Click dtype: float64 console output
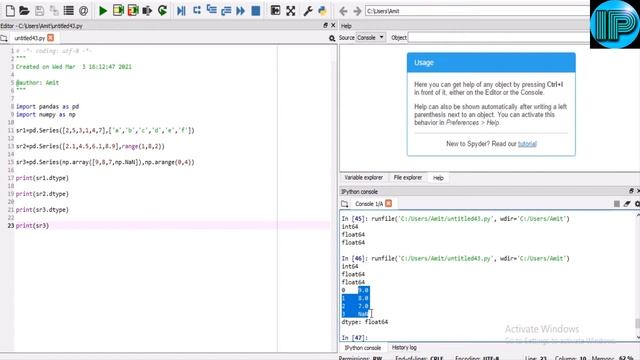Screen dimensions: 640x360 tap(365, 322)
